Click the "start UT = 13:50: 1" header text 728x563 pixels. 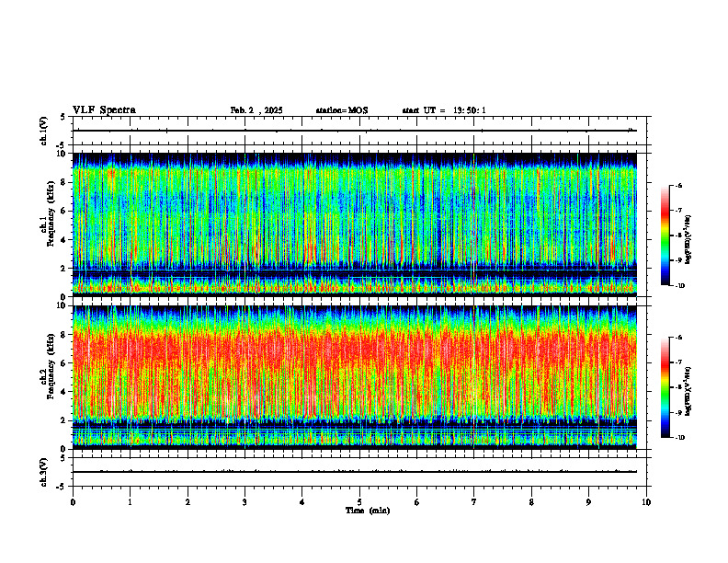[444, 110]
